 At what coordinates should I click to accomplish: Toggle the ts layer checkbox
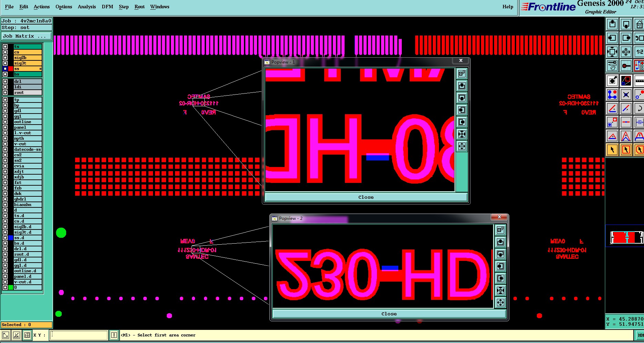[x=5, y=47]
